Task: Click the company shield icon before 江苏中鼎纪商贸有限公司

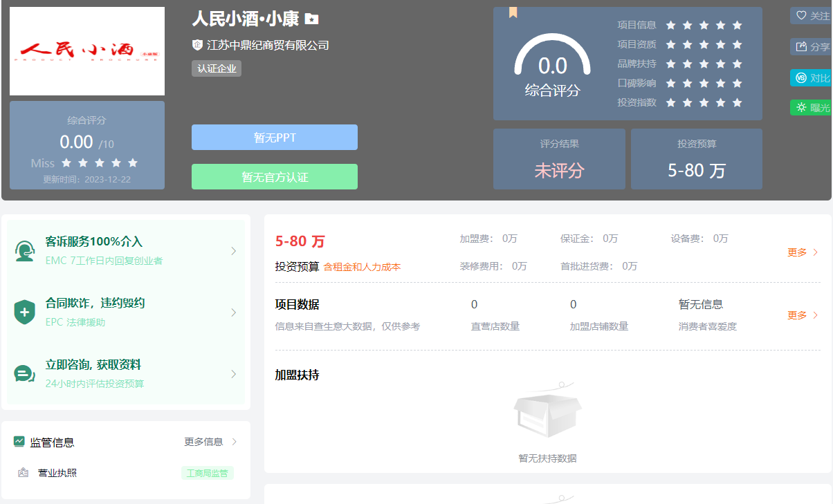Action: (x=197, y=45)
